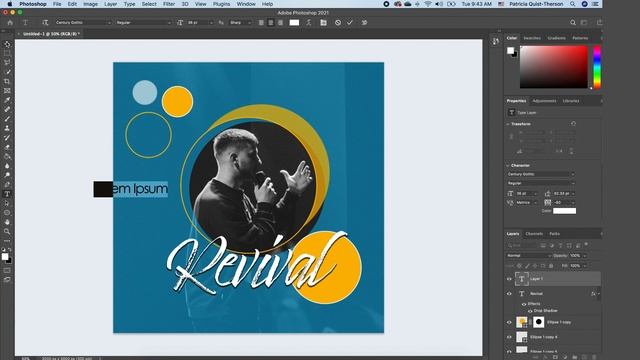Toggle visibility of Revival layer Effects
Screen dimensions: 640x360
click(x=524, y=304)
